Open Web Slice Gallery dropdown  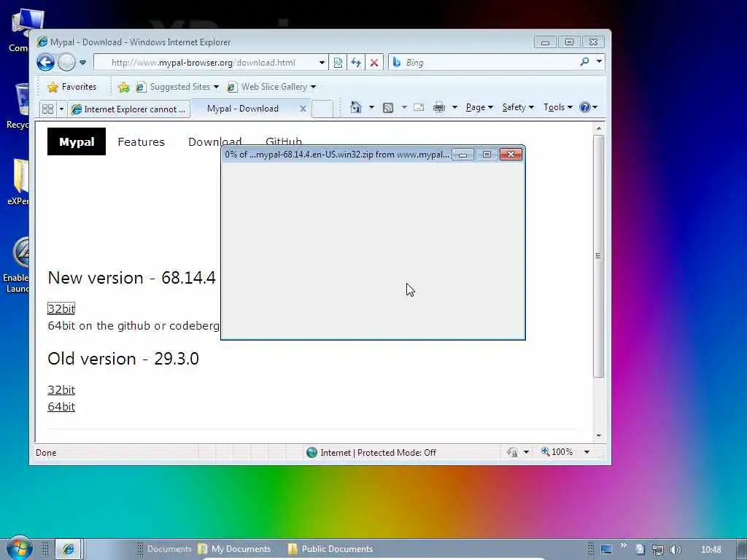pos(271,87)
